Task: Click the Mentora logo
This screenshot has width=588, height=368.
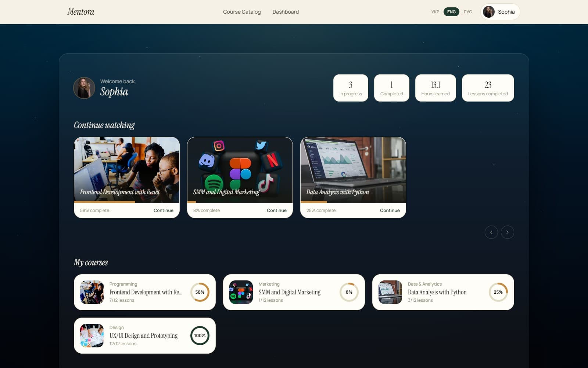Action: tap(81, 12)
